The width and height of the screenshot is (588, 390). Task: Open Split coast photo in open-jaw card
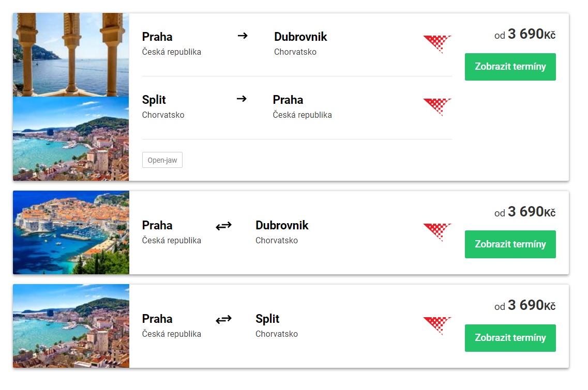pos(71,138)
